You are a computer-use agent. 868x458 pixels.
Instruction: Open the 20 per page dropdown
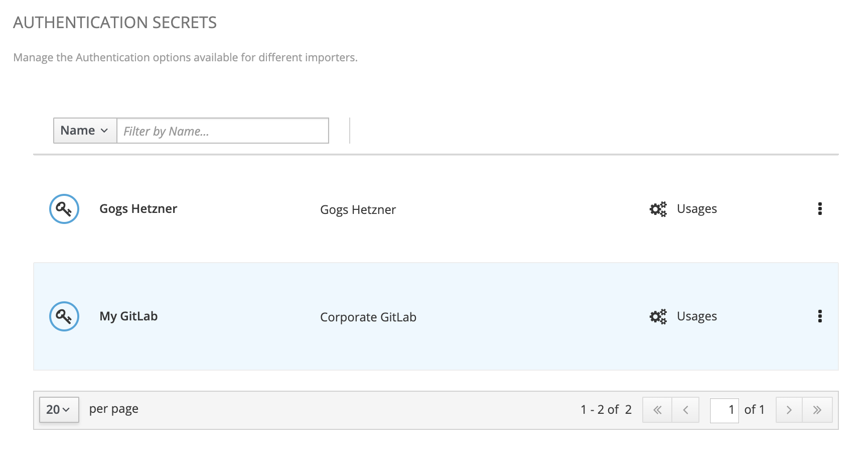(59, 410)
